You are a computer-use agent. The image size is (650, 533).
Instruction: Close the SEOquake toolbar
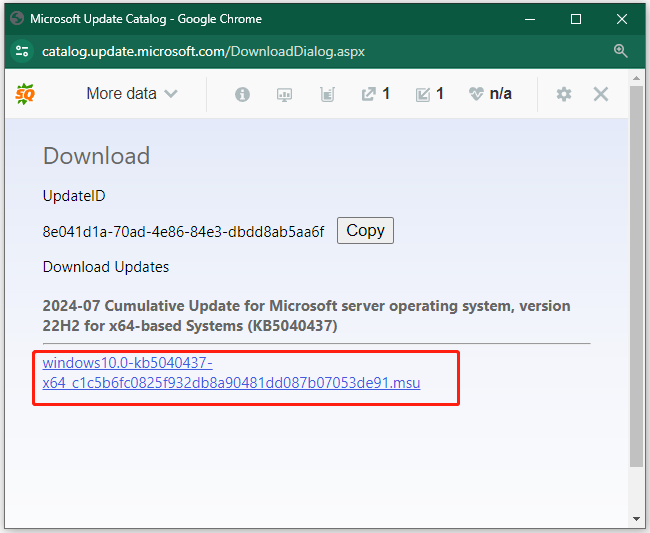[601, 94]
